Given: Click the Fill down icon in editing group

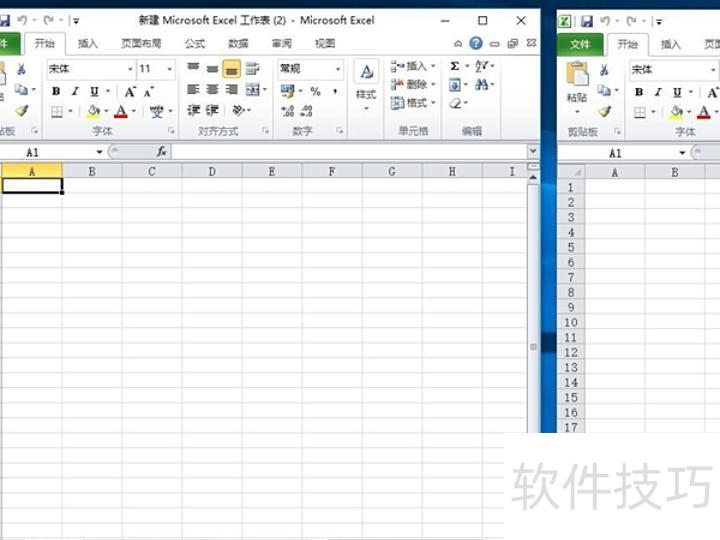Looking at the screenshot, I should click(x=455, y=84).
